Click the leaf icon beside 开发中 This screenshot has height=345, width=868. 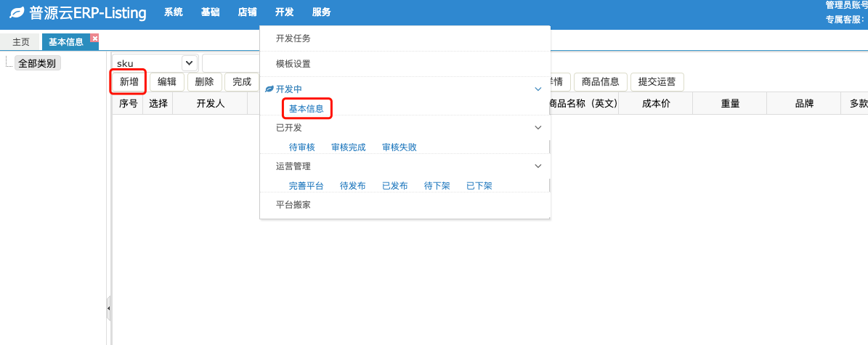click(269, 89)
